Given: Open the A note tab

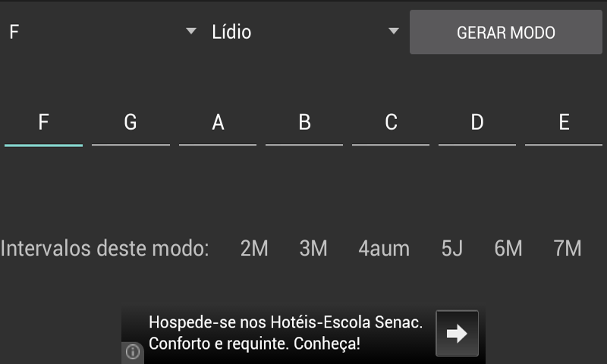Looking at the screenshot, I should click(218, 123).
